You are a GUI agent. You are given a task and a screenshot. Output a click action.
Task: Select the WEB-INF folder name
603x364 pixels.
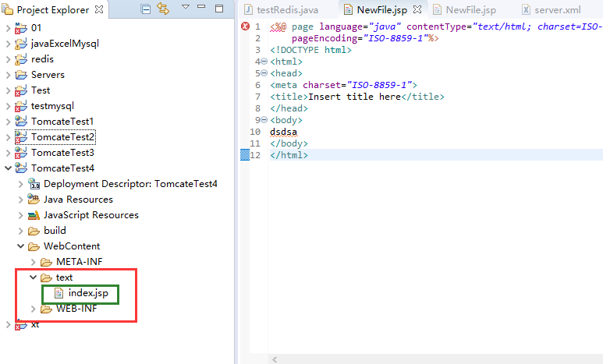[76, 308]
